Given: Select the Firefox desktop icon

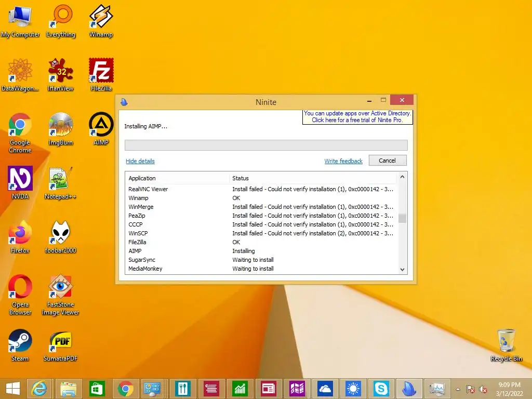Looking at the screenshot, I should (x=20, y=237).
